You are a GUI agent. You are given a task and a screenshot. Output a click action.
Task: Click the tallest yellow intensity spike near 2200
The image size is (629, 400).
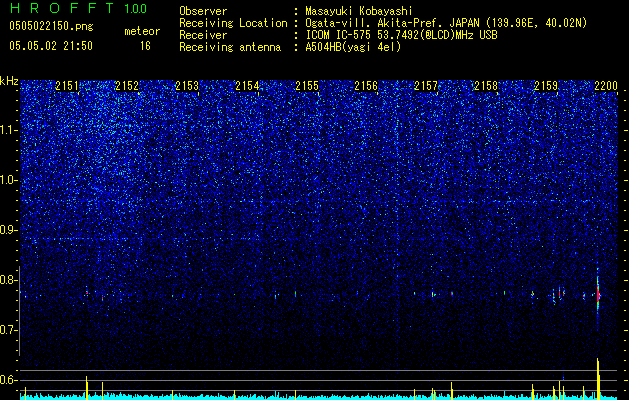tap(598, 379)
